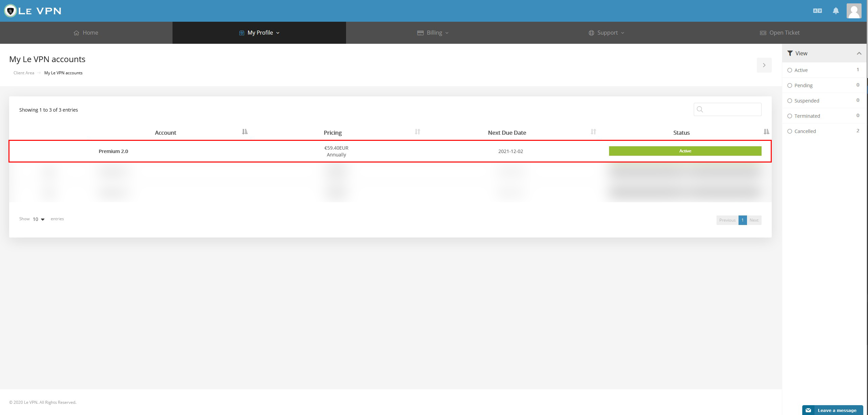Click the Open Ticket mail icon
The width and height of the screenshot is (868, 415).
tap(762, 32)
